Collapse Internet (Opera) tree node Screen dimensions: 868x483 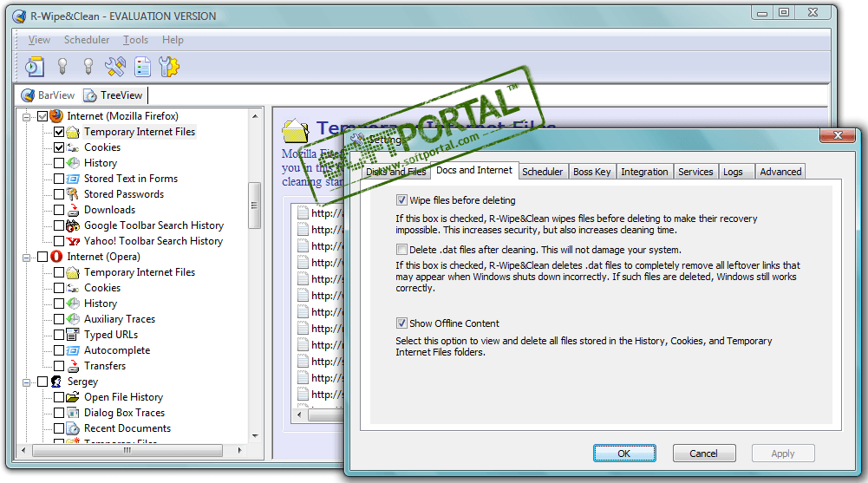point(26,258)
